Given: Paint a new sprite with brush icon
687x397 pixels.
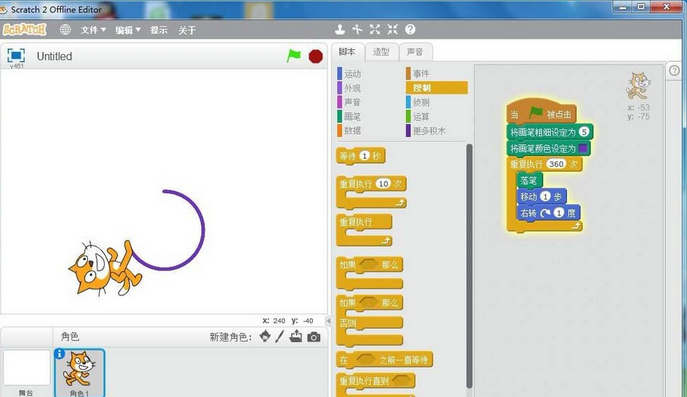Looking at the screenshot, I should [280, 337].
